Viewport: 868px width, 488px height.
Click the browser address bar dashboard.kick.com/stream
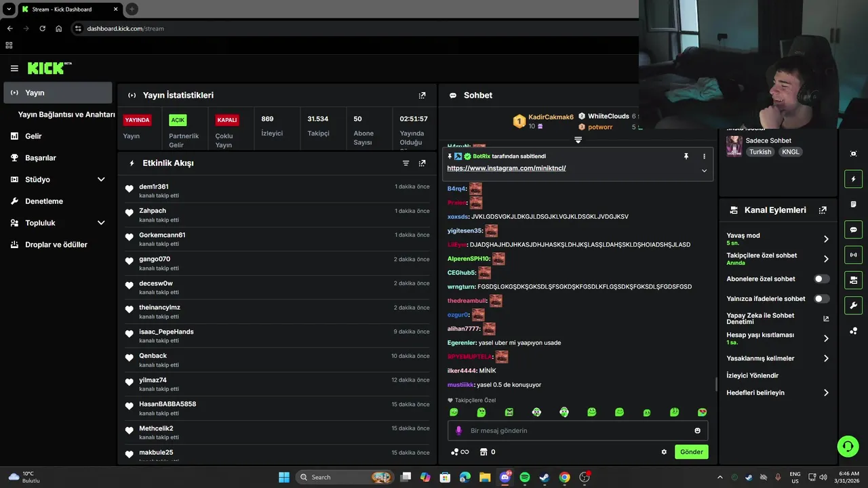coord(125,28)
